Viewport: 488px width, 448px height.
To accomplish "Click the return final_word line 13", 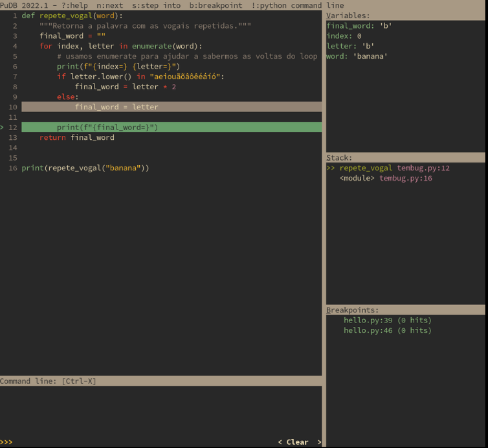I will pyautogui.click(x=76, y=137).
